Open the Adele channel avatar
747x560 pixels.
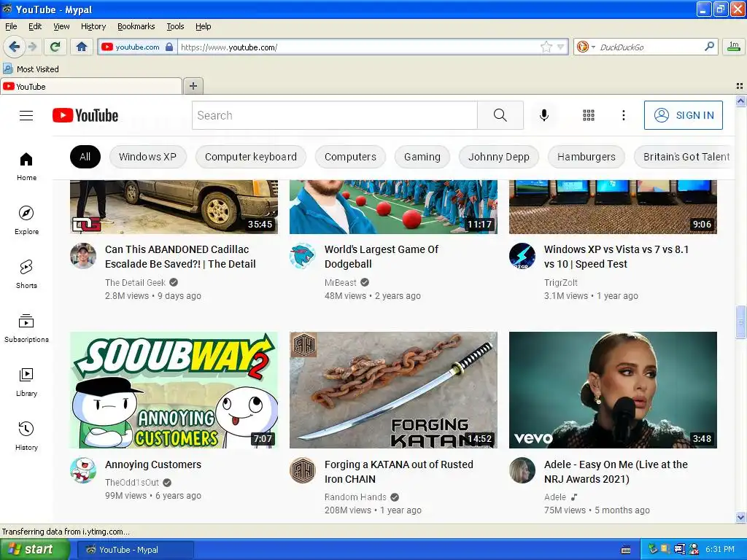coord(522,470)
